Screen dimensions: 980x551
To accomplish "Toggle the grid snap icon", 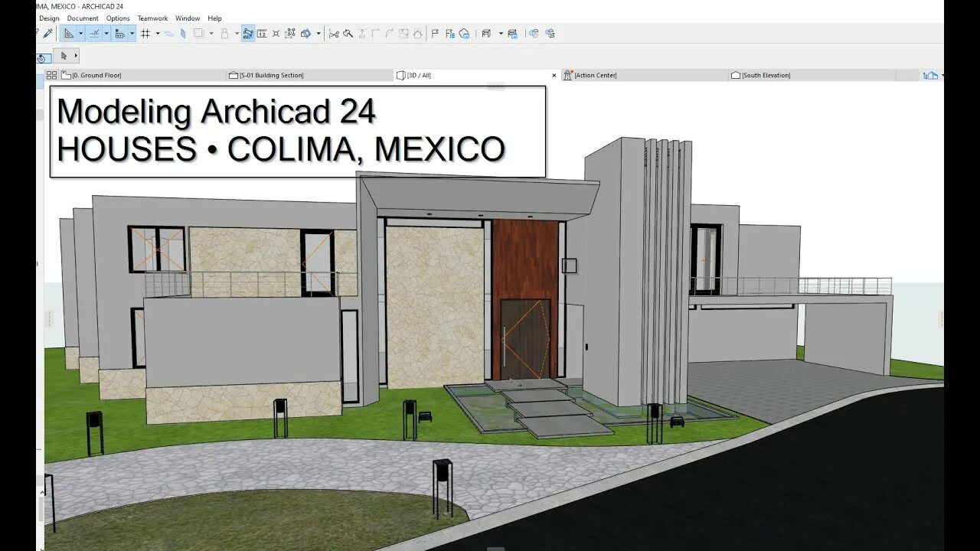I will point(145,33).
